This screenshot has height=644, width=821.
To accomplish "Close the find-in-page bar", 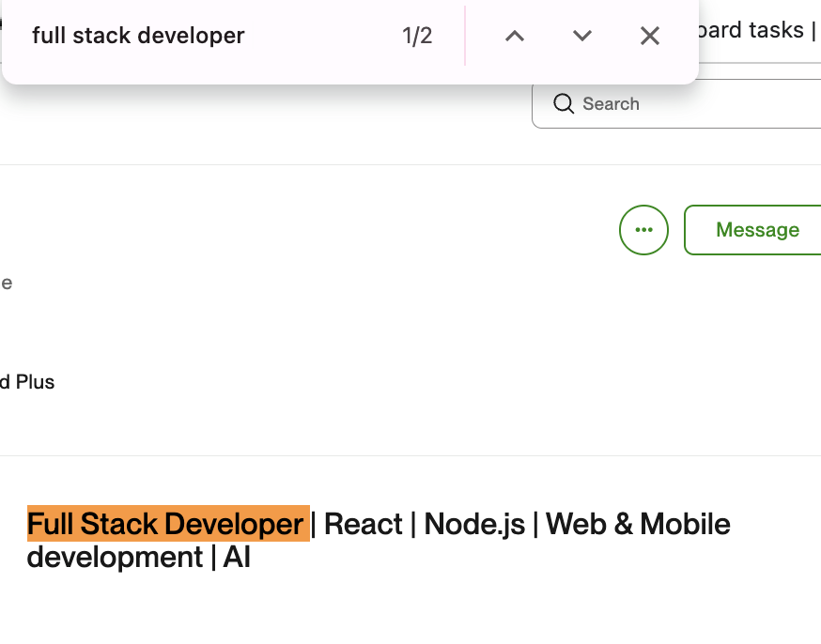I will click(x=649, y=36).
